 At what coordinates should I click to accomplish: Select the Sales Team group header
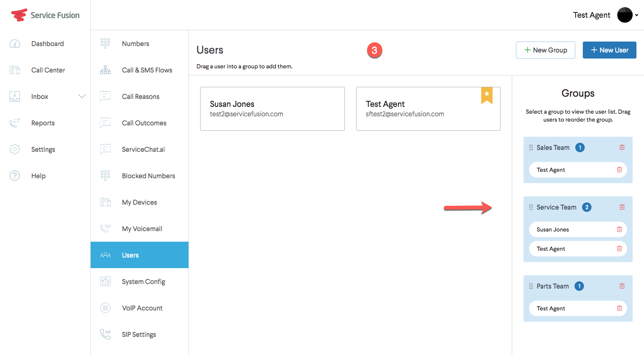point(553,148)
